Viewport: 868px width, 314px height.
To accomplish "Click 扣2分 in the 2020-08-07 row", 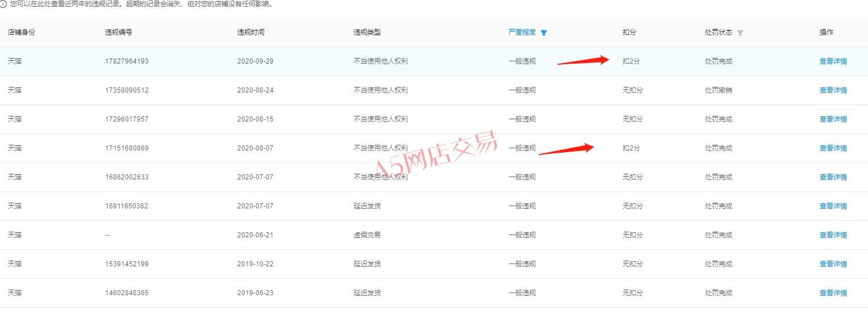I will (631, 148).
